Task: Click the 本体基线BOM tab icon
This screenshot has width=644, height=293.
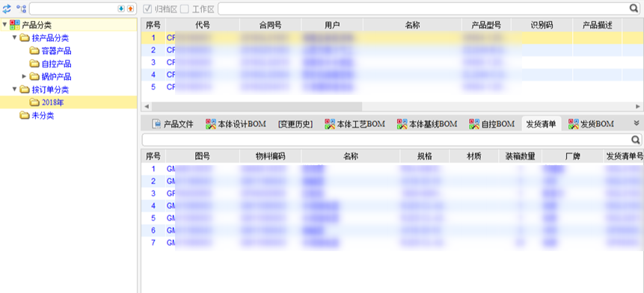Action: click(402, 124)
